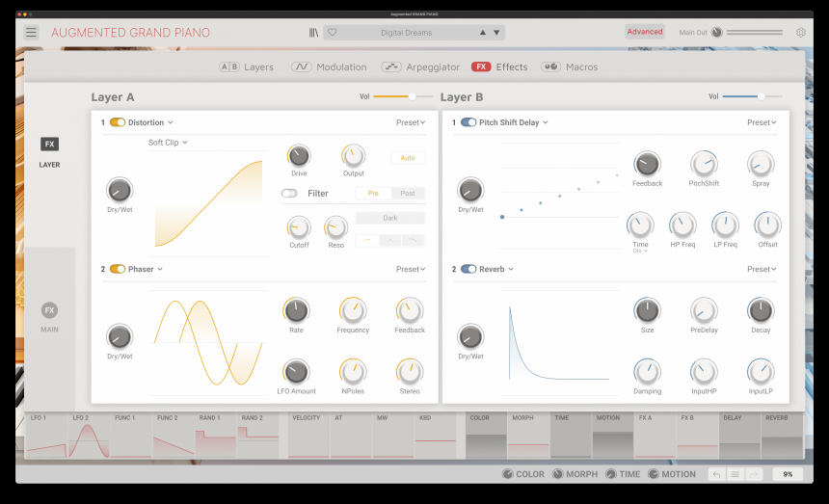Click the Phaser Rate knob
This screenshot has height=504, width=829.
(x=296, y=310)
